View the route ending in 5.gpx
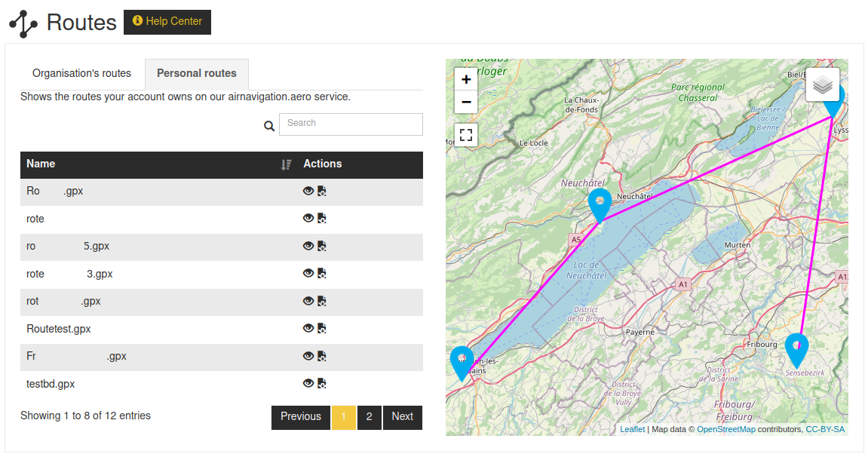This screenshot has height=457, width=868. click(308, 246)
